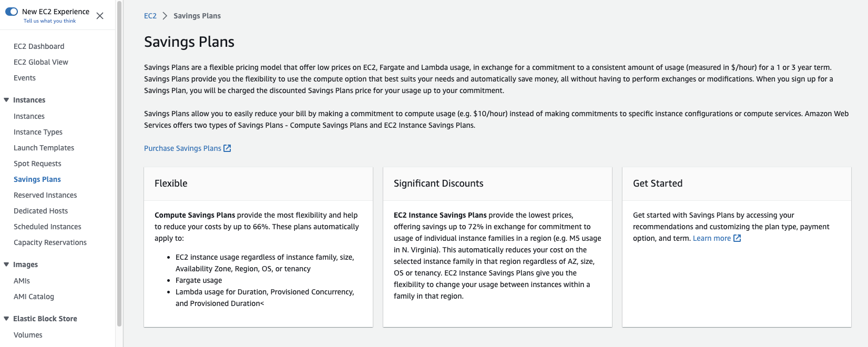The width and height of the screenshot is (868, 347).
Task: Select Instance Types in the sidebar
Action: (38, 131)
